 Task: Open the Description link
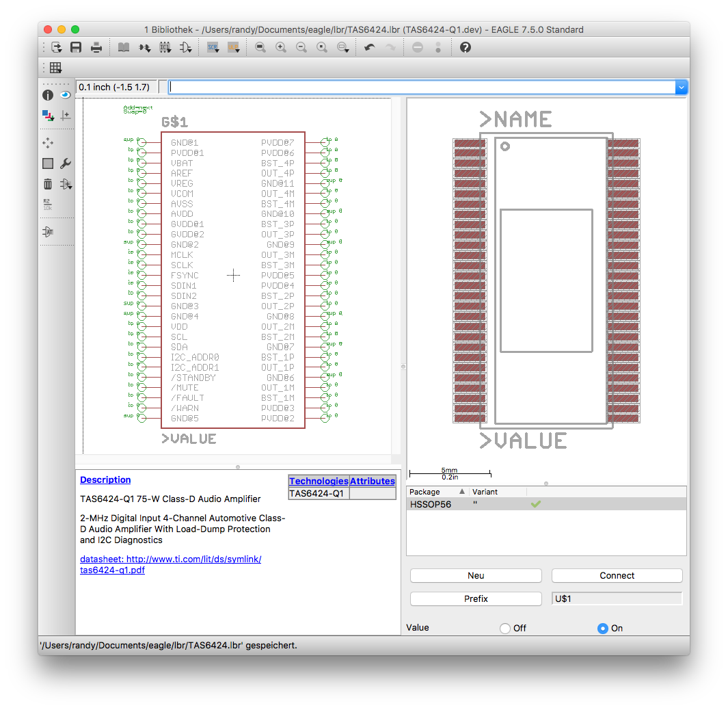pyautogui.click(x=105, y=479)
